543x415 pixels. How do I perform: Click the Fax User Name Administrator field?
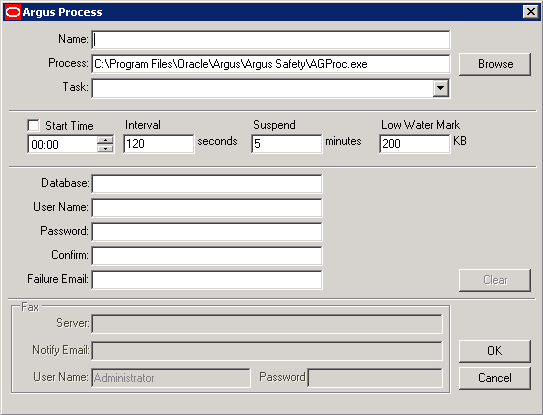(171, 378)
